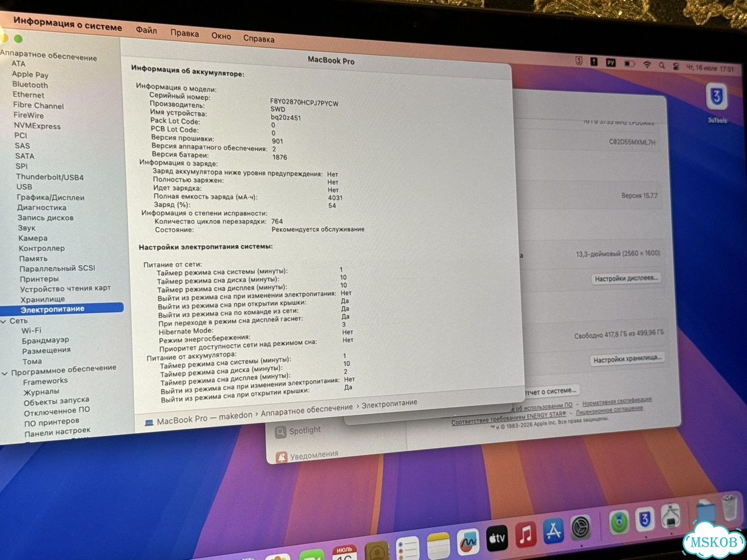
Task: Select Журналы in the sidebar
Action: point(41,392)
